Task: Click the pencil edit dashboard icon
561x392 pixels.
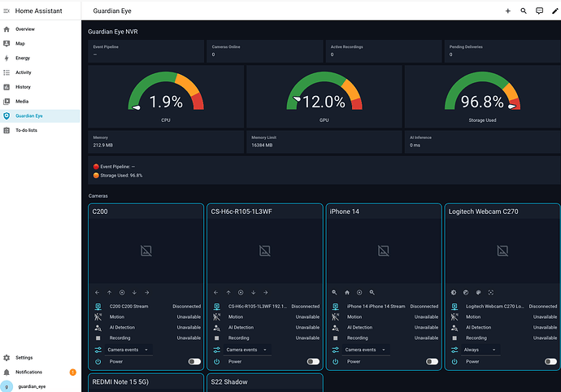Action: [x=555, y=11]
